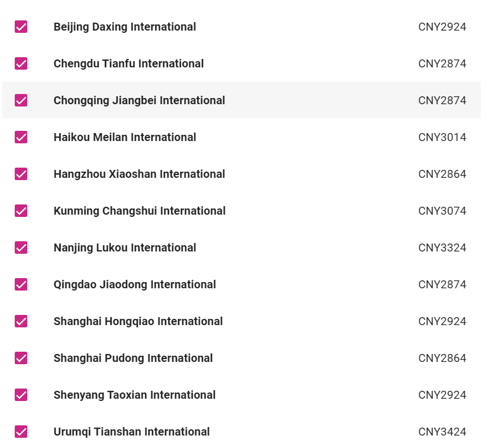Untick Shenyang Taoxian International checkbox
The image size is (487, 448).
point(21,395)
